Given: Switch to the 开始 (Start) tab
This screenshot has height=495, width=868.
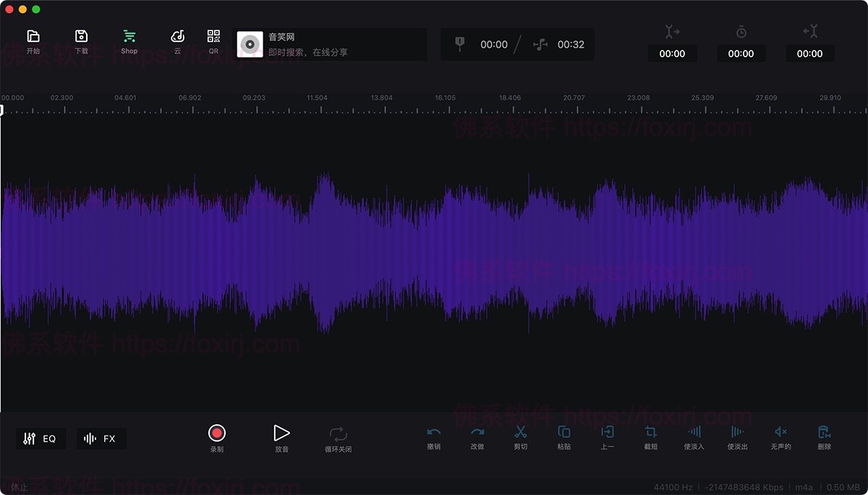Looking at the screenshot, I should pos(33,40).
